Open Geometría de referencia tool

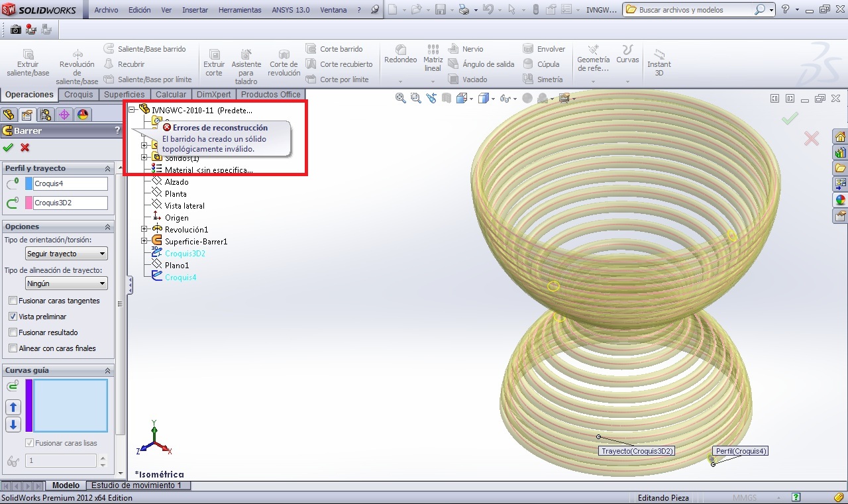click(x=594, y=59)
